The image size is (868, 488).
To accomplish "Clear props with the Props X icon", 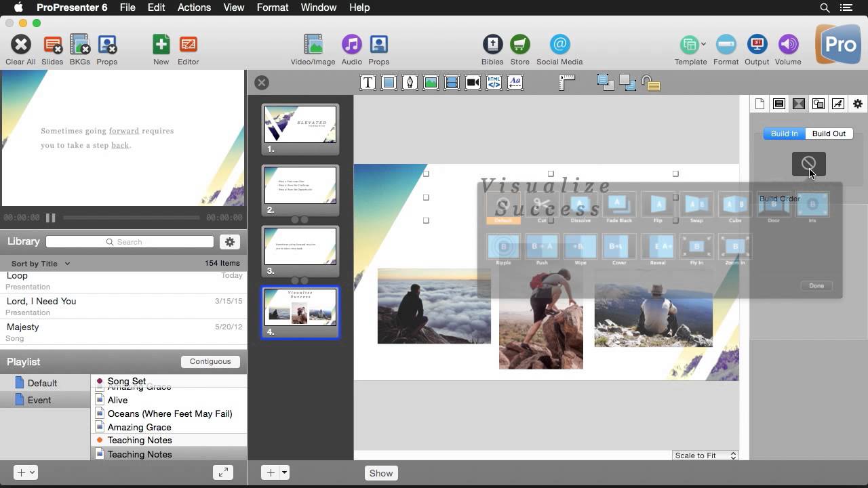I will point(106,45).
